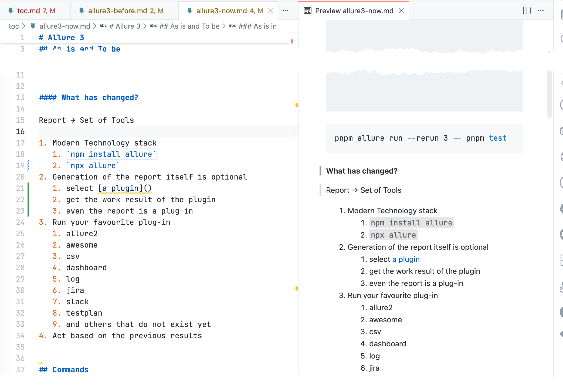Click the preview pane vertical scrollbar

coord(549,94)
